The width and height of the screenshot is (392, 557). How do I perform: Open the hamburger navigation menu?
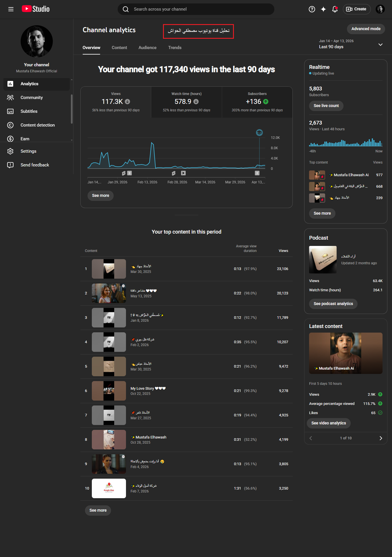coord(11,9)
